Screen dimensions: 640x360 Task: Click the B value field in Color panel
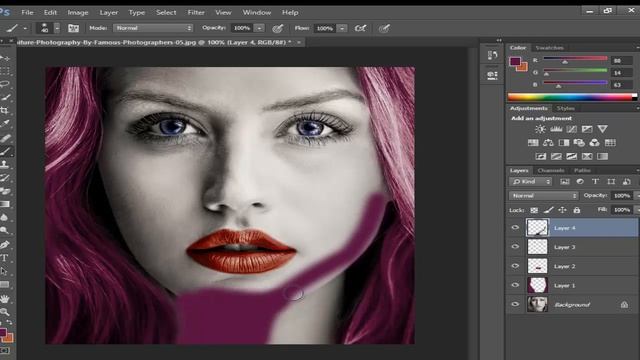[621, 84]
